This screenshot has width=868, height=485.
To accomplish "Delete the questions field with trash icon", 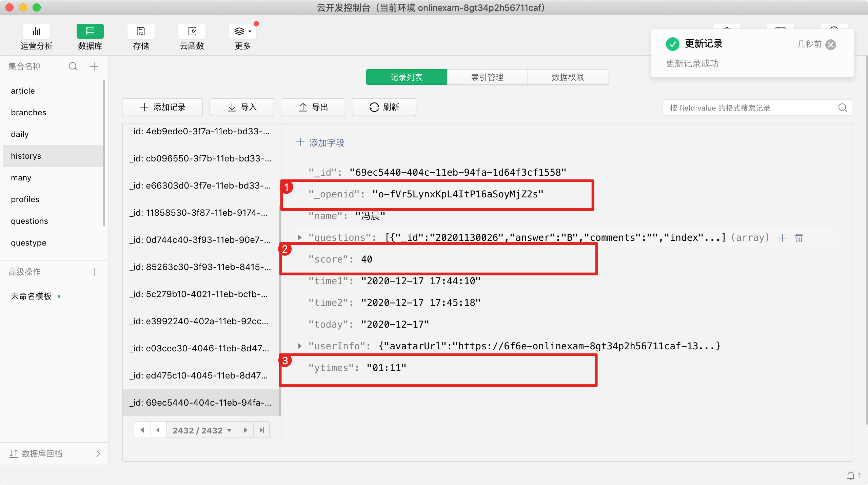I will 799,238.
